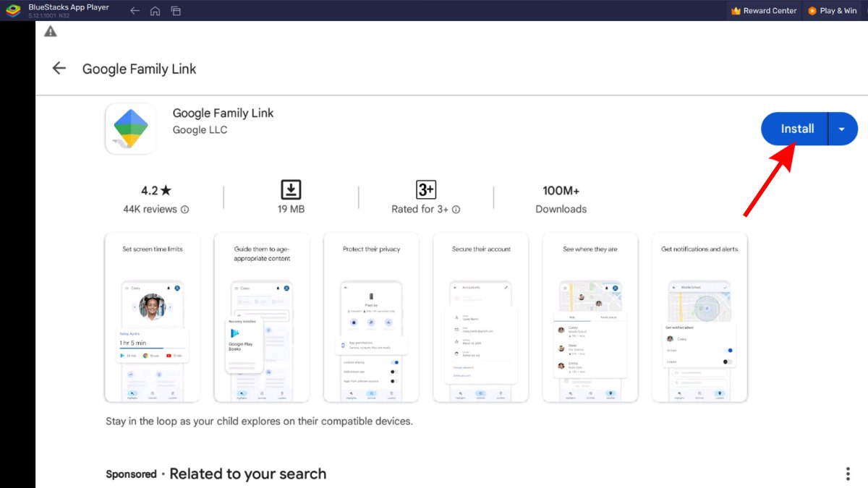Viewport: 868px width, 488px height.
Task: Open Play & Win
Action: [832, 11]
